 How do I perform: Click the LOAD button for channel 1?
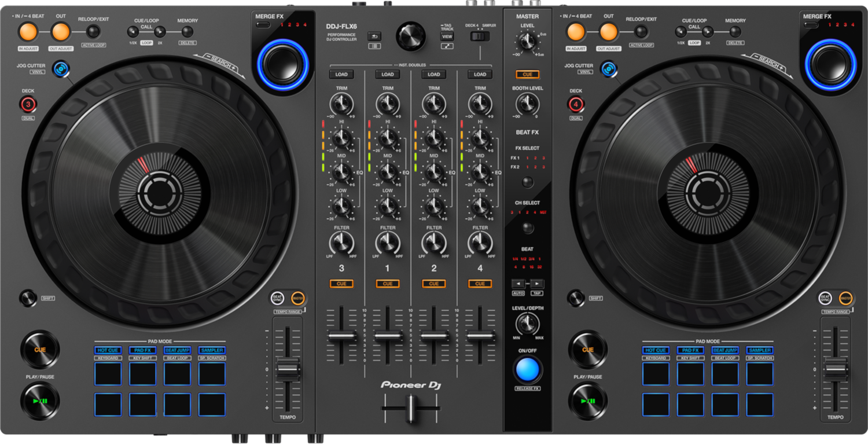coord(388,74)
